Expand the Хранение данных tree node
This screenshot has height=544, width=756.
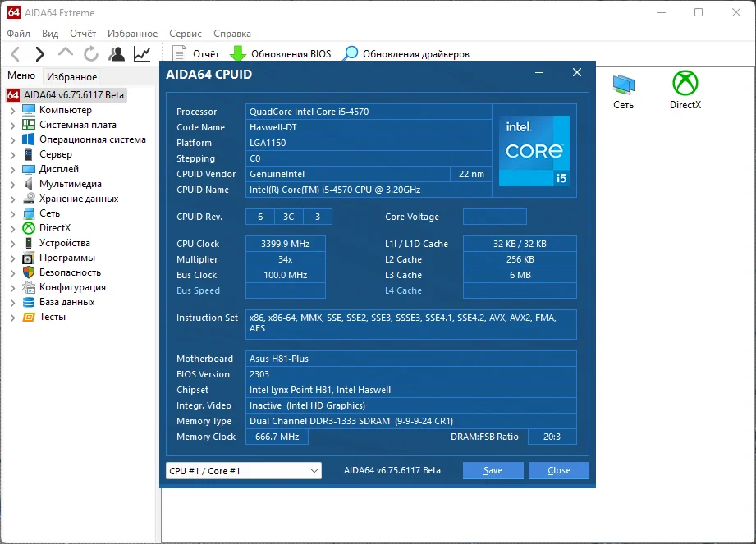pos(12,199)
